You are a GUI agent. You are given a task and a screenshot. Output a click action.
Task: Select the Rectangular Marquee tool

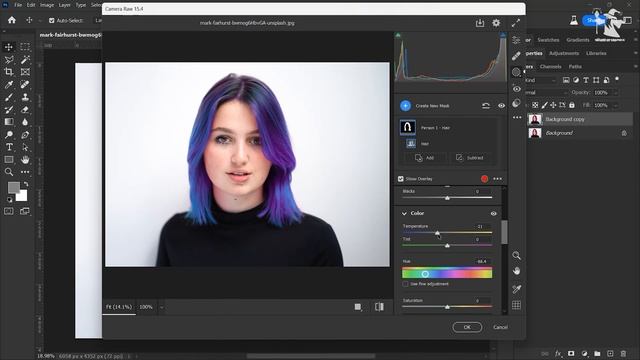25,47
